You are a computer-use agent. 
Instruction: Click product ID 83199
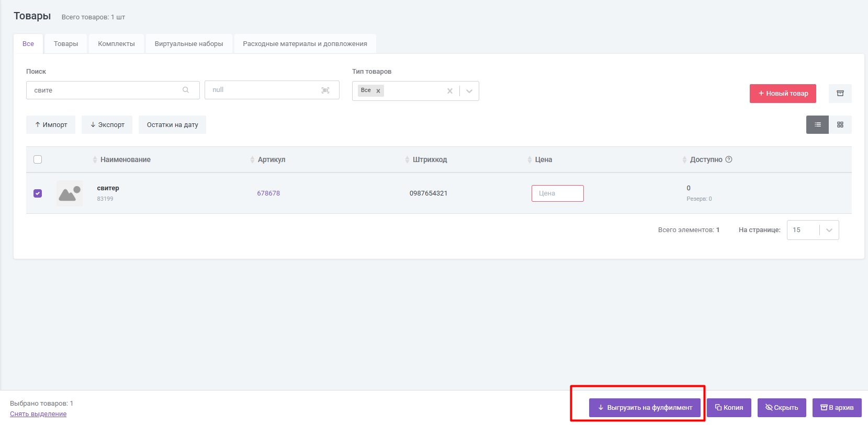105,199
